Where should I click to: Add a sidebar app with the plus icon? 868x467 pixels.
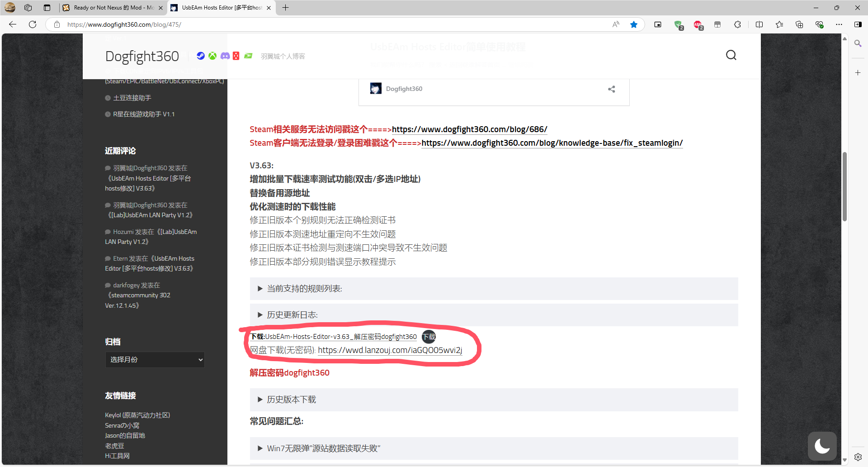click(858, 72)
